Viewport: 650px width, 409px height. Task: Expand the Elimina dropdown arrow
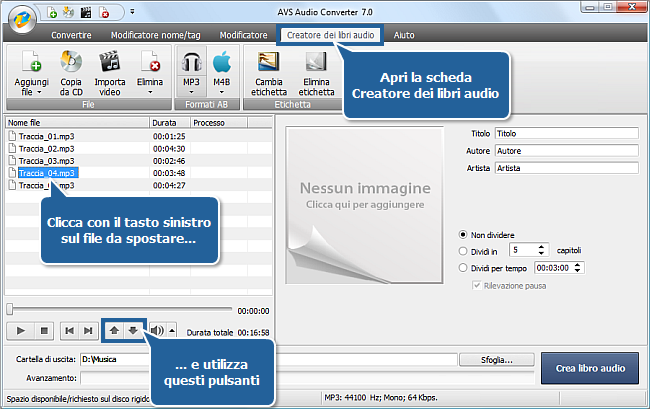pyautogui.click(x=150, y=91)
